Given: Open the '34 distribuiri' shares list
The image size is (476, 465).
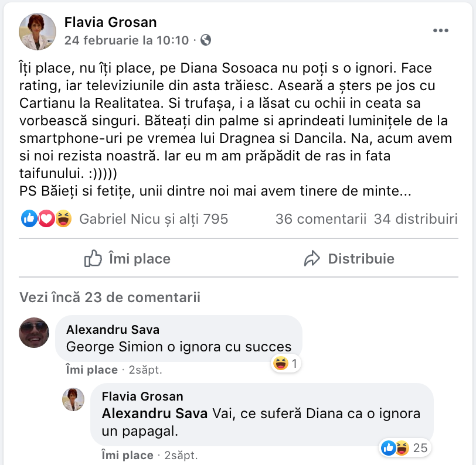Looking at the screenshot, I should click(x=416, y=219).
